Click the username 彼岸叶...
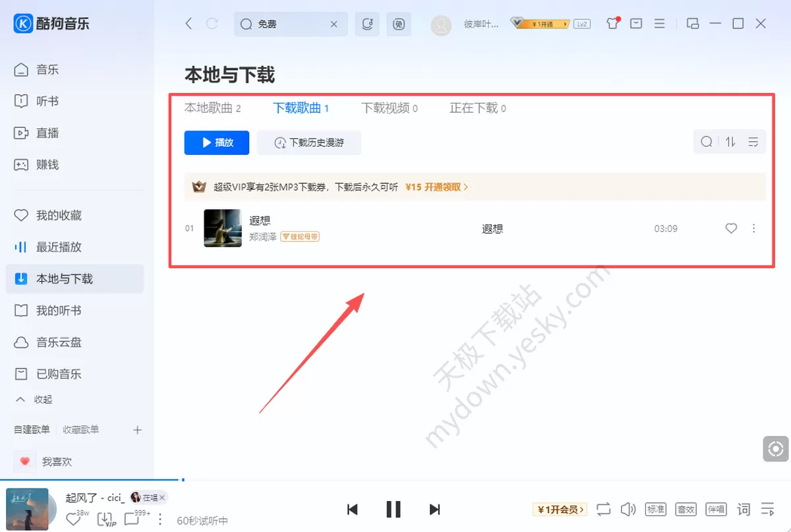The image size is (791, 532). 483,24
